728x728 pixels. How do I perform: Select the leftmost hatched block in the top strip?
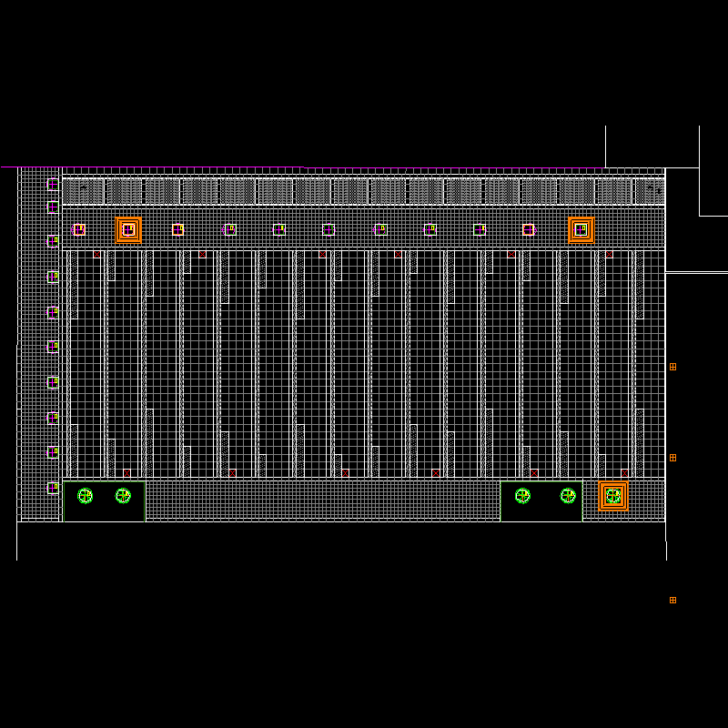pyautogui.click(x=84, y=191)
